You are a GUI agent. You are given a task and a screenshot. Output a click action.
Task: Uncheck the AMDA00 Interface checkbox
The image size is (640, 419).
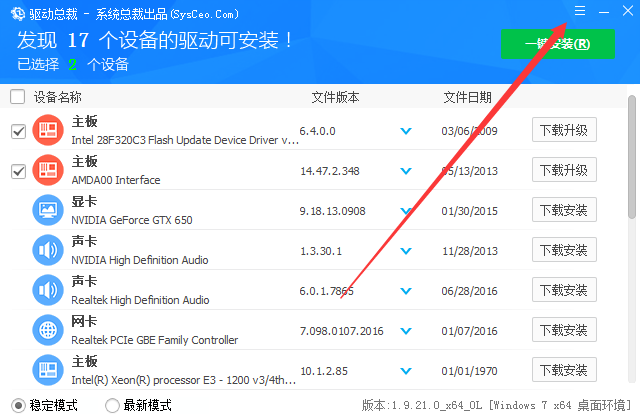(17, 171)
